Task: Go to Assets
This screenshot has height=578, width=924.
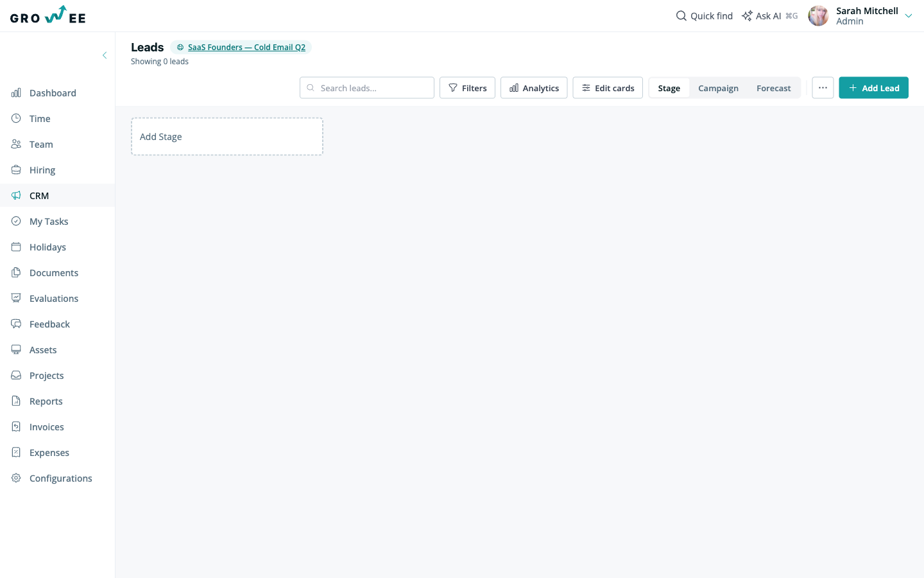Action: tap(58, 350)
